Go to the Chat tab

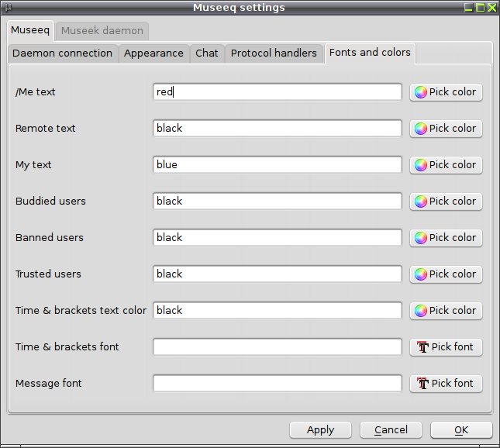[x=207, y=53]
